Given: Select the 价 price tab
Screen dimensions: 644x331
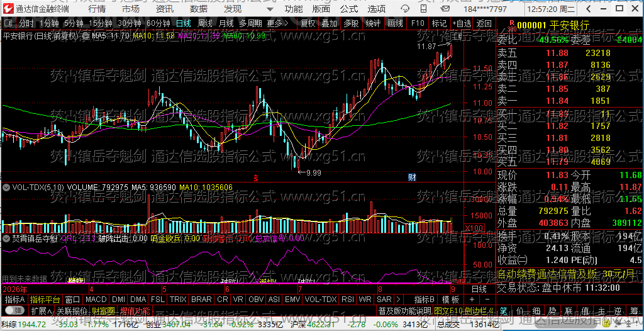Looking at the screenshot, I should coord(520,310).
